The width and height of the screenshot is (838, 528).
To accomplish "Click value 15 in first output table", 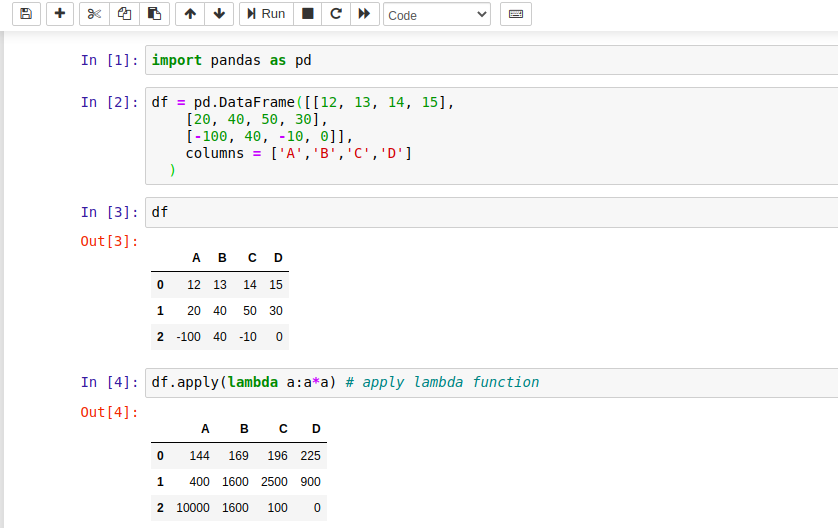I will 276,285.
